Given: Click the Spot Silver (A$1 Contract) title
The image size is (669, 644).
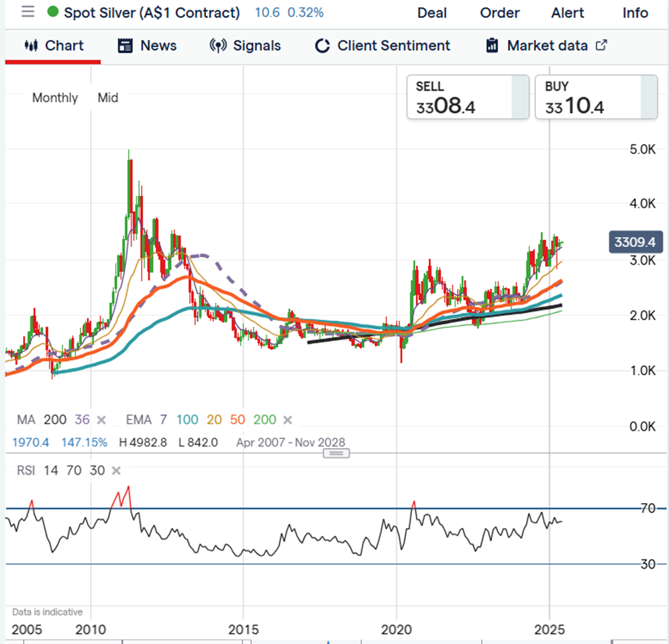Looking at the screenshot, I should [152, 13].
